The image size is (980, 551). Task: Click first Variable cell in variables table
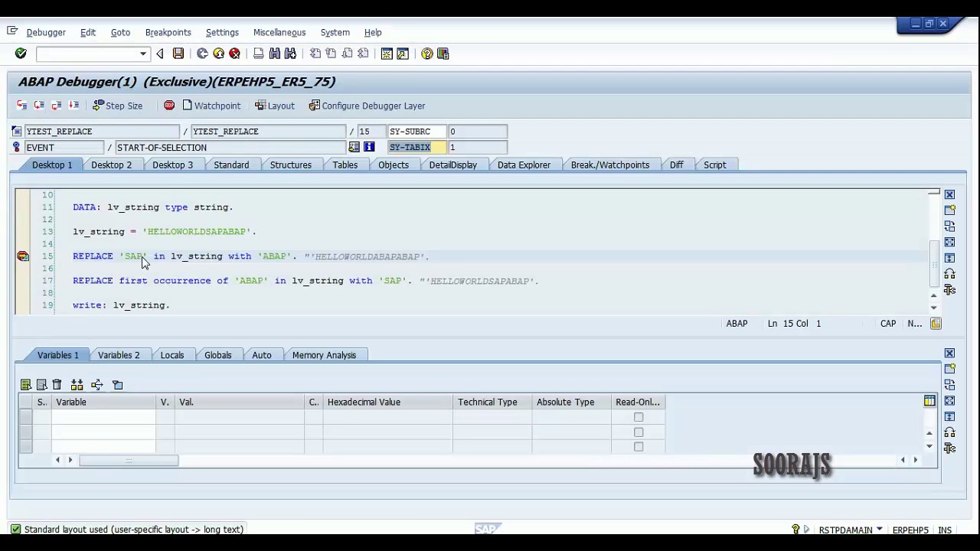103,417
